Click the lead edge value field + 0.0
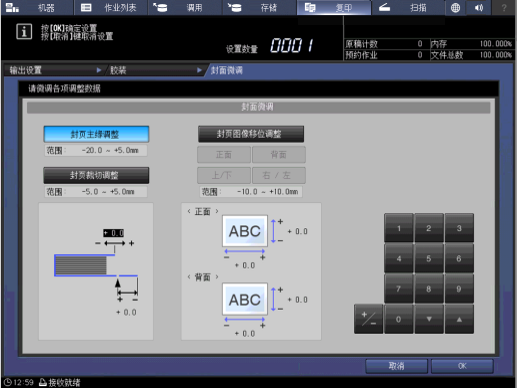 pyautogui.click(x=113, y=233)
